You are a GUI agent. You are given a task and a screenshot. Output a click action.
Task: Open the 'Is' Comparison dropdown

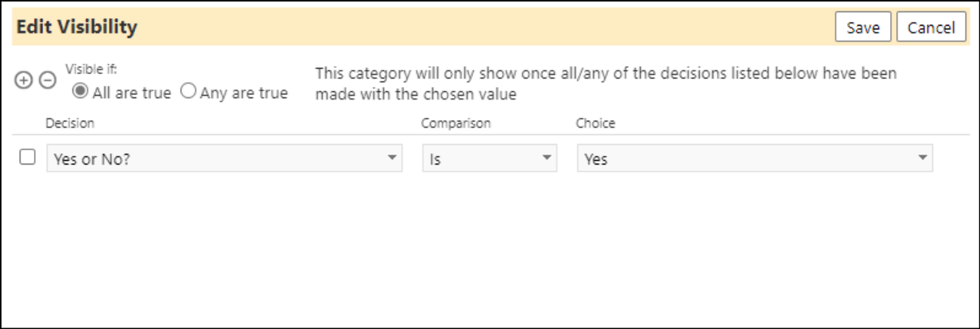(x=490, y=159)
